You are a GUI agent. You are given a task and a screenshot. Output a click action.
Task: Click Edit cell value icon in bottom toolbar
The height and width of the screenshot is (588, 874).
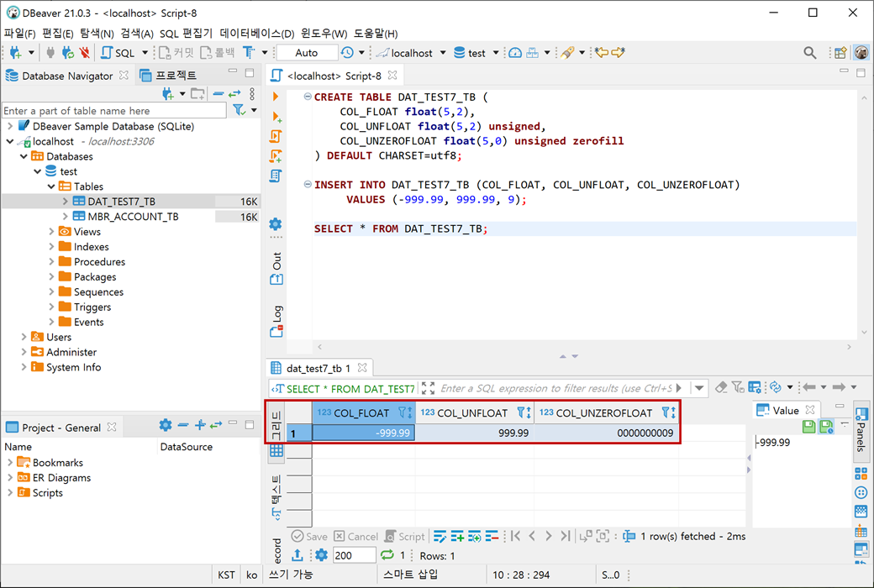click(440, 537)
